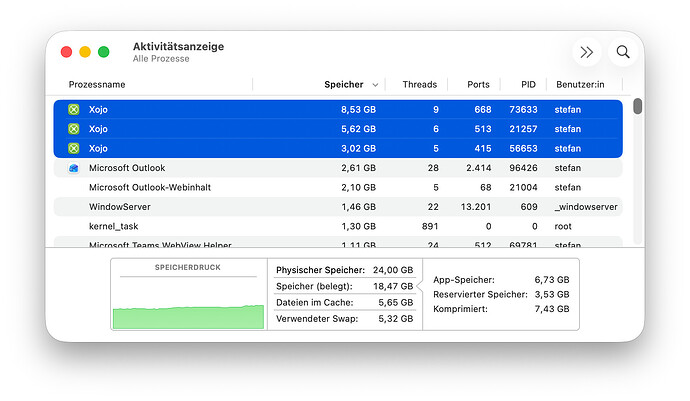
Task: Click the PID 21004 cell
Action: tap(523, 187)
